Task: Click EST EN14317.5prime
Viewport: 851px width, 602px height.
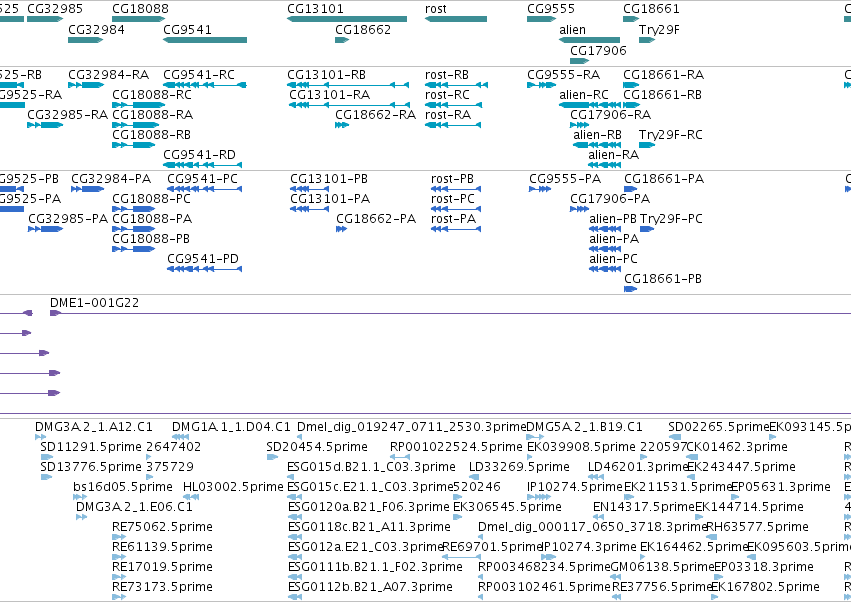Action: (x=644, y=507)
